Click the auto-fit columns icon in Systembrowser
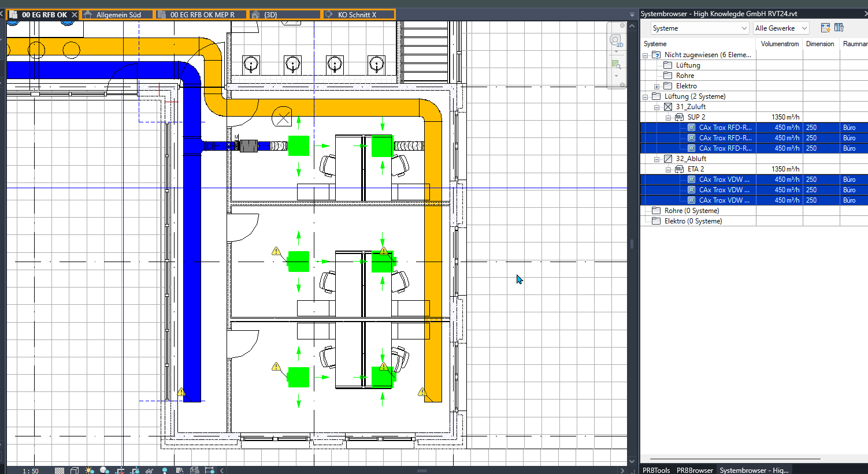Viewport: 868px width, 474px height. tap(825, 28)
